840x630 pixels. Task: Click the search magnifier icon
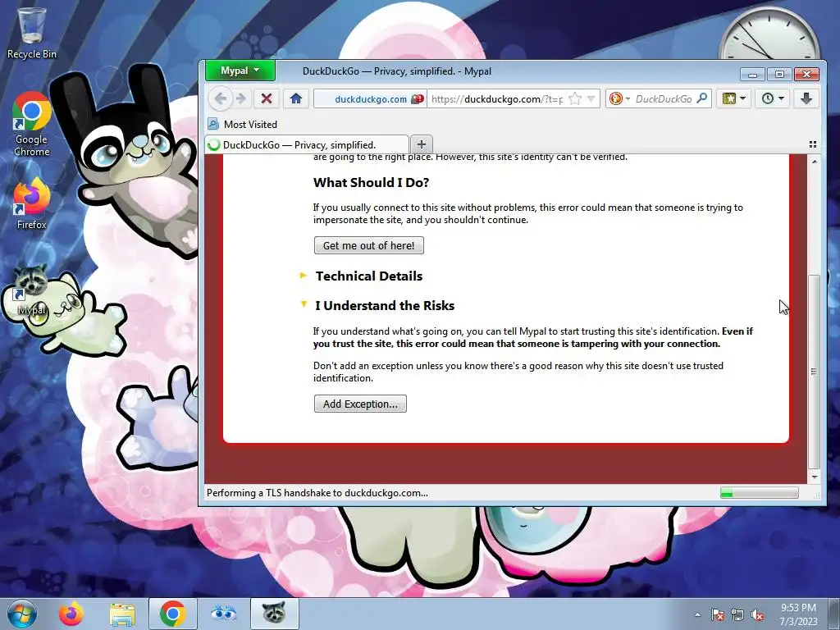pos(701,98)
